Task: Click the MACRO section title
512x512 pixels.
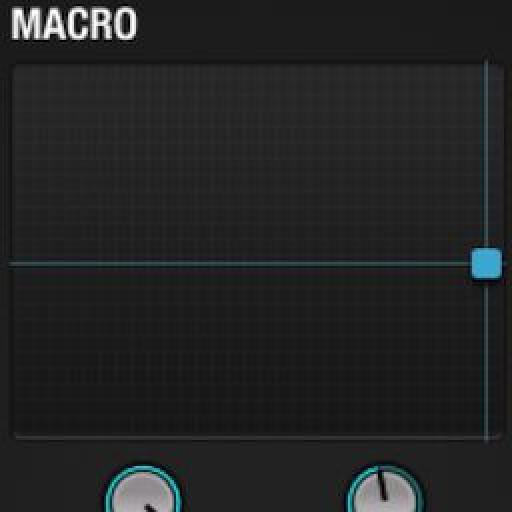Action: pos(74,24)
